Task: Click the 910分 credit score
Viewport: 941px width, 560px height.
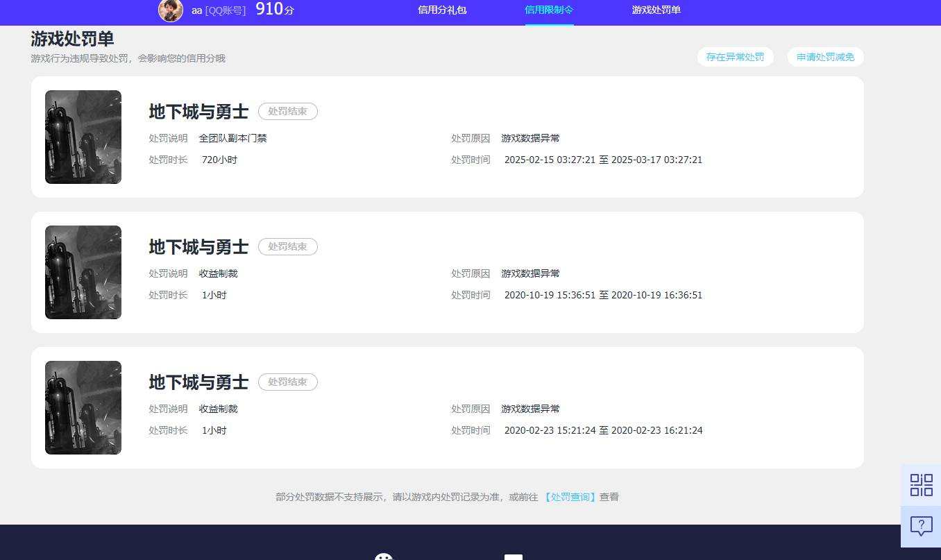Action: [x=275, y=10]
